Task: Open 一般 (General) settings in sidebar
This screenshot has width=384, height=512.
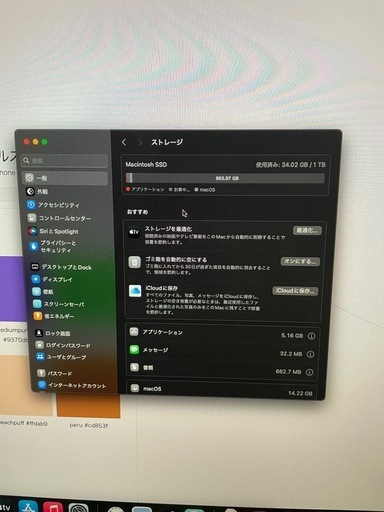Action: click(x=65, y=178)
